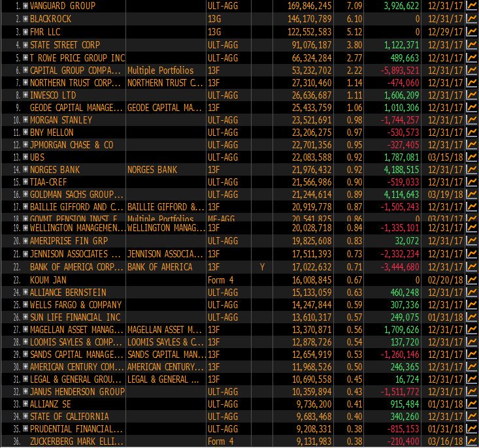Select the LOOMIS SAYLES & COMP... holder name
The height and width of the screenshot is (448, 479).
coord(76,342)
